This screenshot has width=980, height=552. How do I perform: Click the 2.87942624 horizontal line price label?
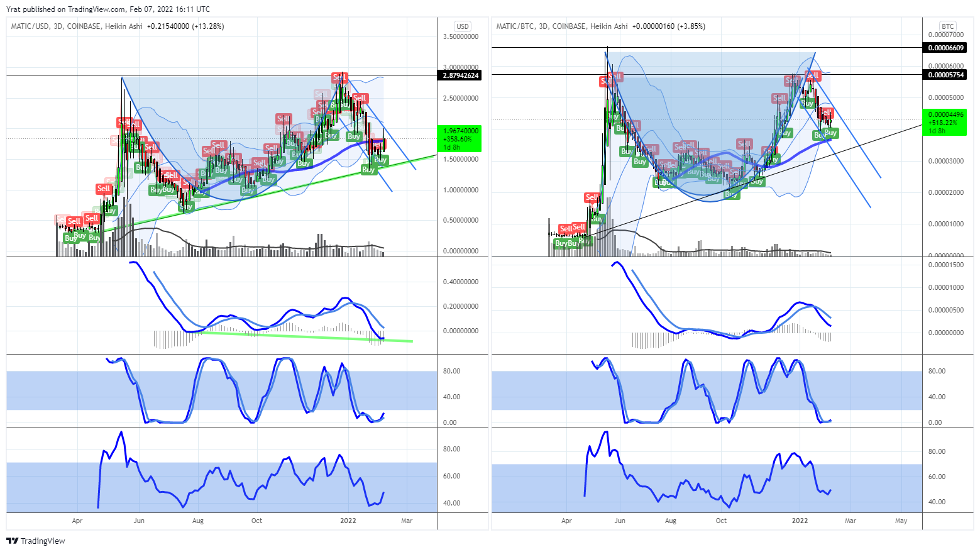pyautogui.click(x=461, y=75)
